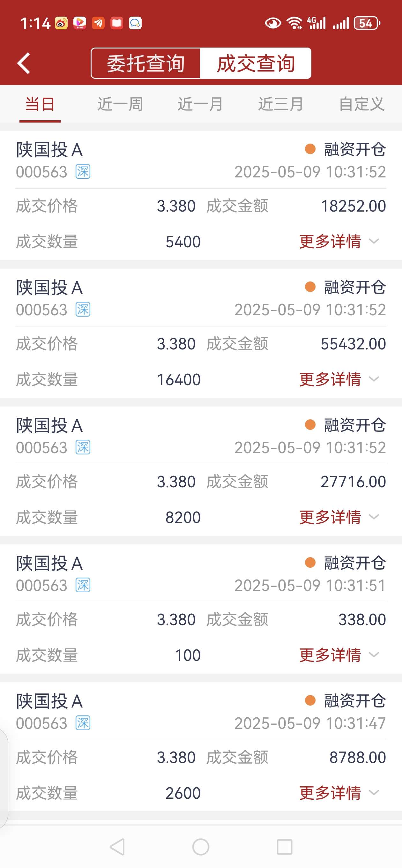Tap the battery indicator in status bar
This screenshot has height=868, width=402.
click(367, 23)
